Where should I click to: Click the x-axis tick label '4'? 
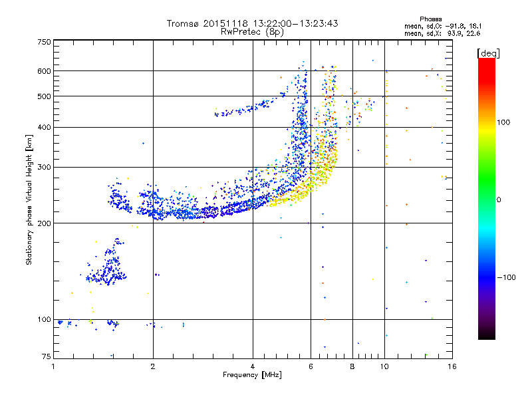253,366
